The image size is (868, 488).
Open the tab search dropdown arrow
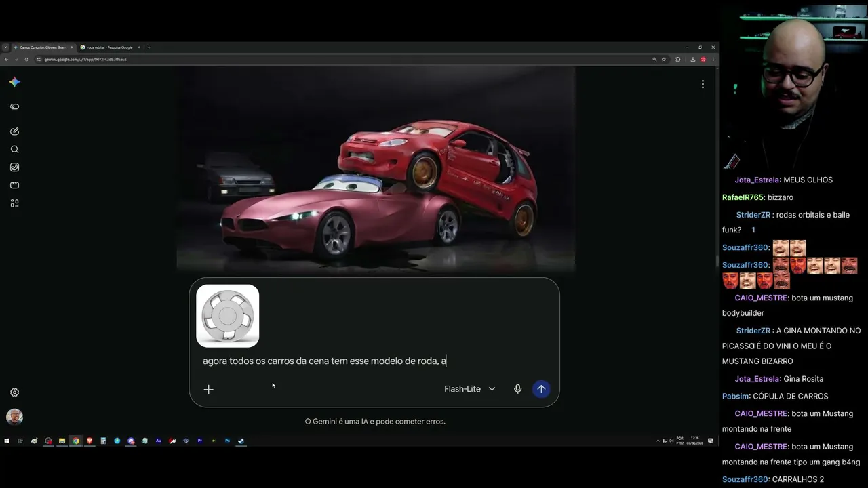pos(5,47)
